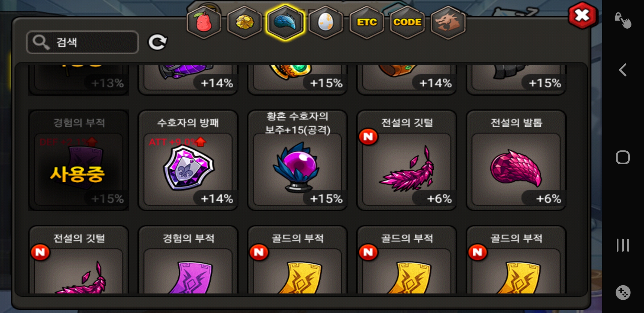Image resolution: width=644 pixels, height=313 pixels.
Task: Switch to the gold nugget category tab
Action: point(245,22)
